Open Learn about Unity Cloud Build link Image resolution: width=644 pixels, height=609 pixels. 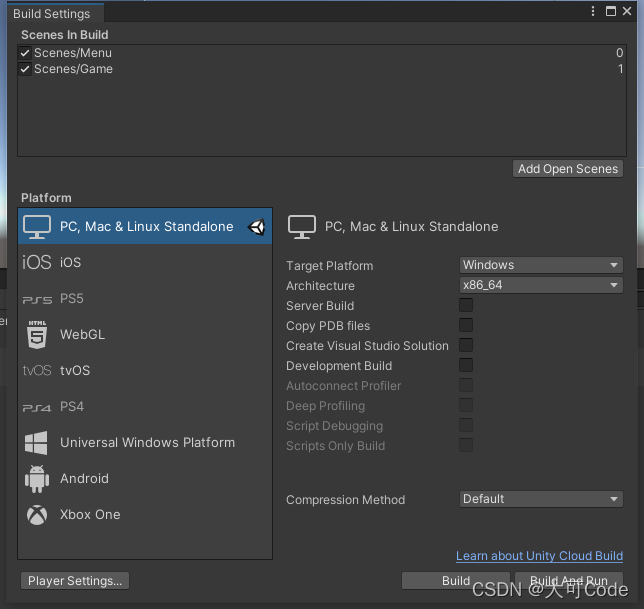point(539,556)
